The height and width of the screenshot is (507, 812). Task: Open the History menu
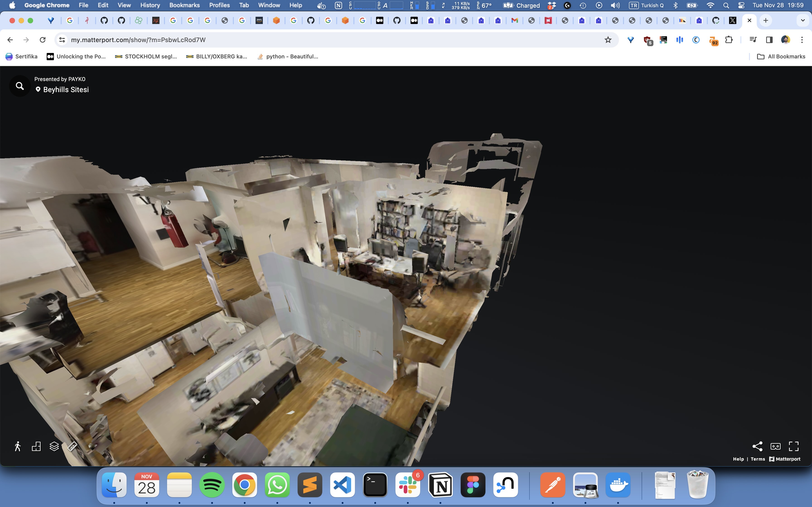150,5
